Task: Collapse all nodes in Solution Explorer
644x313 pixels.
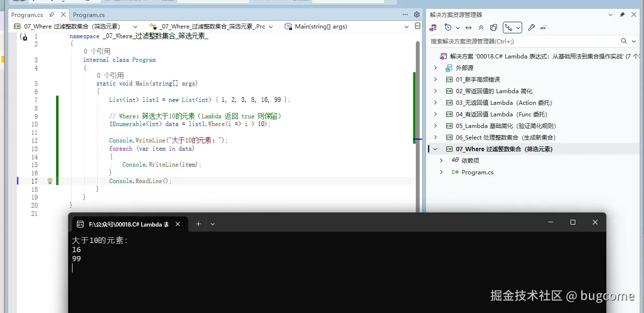Action: [x=481, y=28]
